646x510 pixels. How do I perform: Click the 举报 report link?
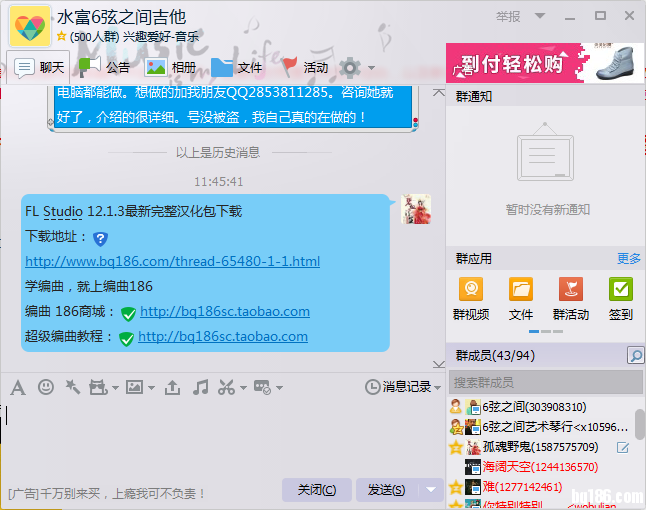[x=508, y=16]
